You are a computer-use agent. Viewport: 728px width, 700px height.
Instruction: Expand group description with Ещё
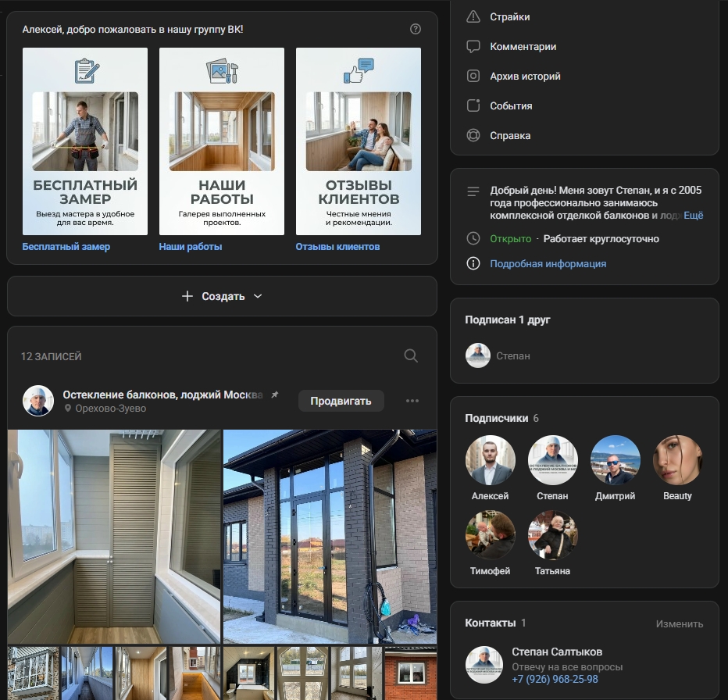694,215
